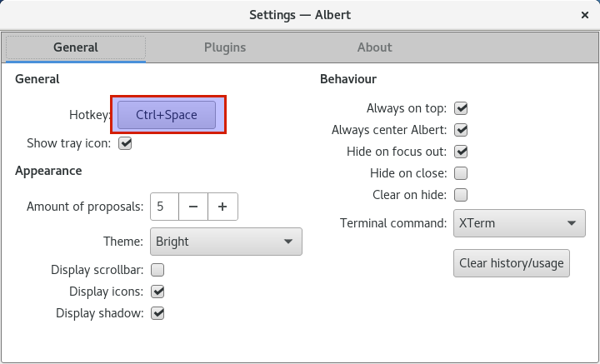600x364 pixels.
Task: Decrease amount of proposals with minus
Action: click(x=193, y=207)
